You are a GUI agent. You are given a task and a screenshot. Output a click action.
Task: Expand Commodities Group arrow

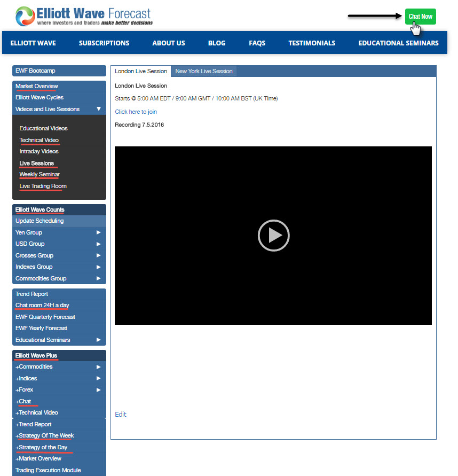click(x=98, y=278)
